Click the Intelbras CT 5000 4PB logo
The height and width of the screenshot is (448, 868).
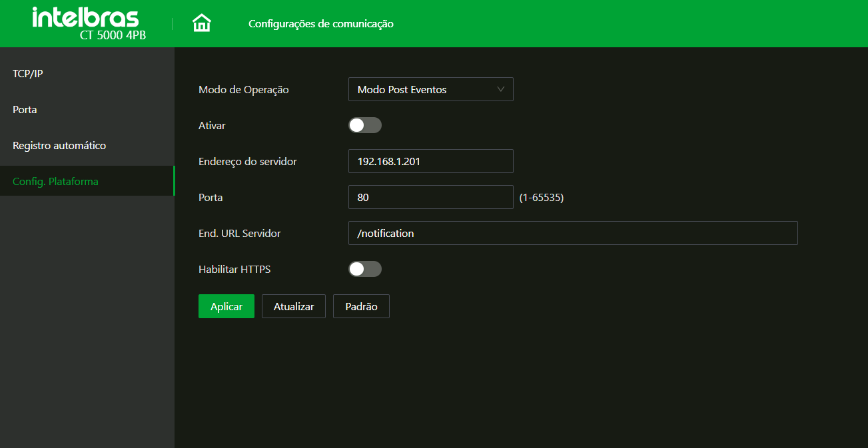click(86, 23)
